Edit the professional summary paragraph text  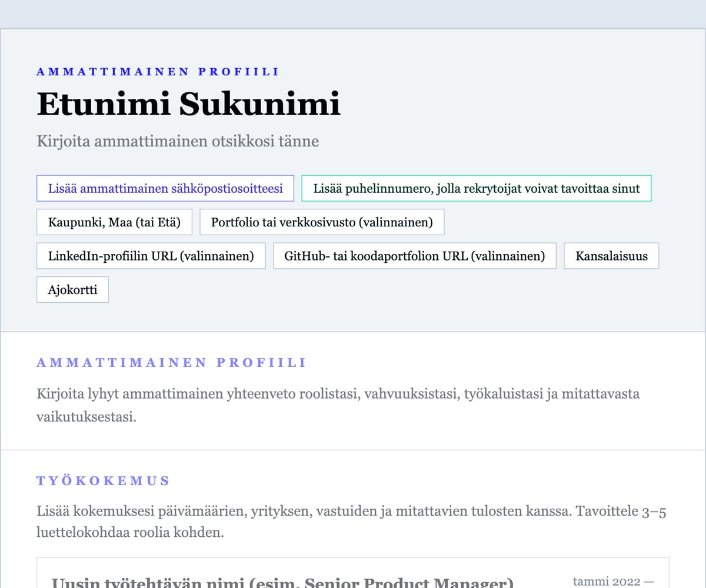[x=338, y=405]
